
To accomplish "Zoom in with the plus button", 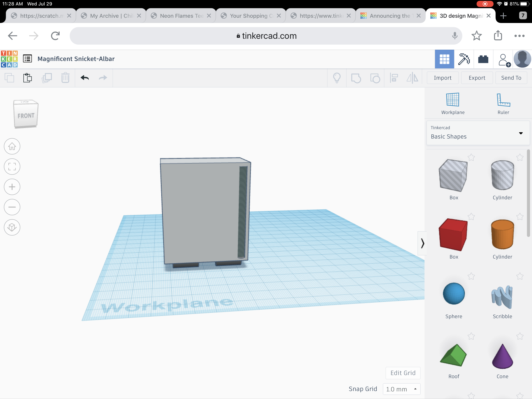I will (x=12, y=187).
